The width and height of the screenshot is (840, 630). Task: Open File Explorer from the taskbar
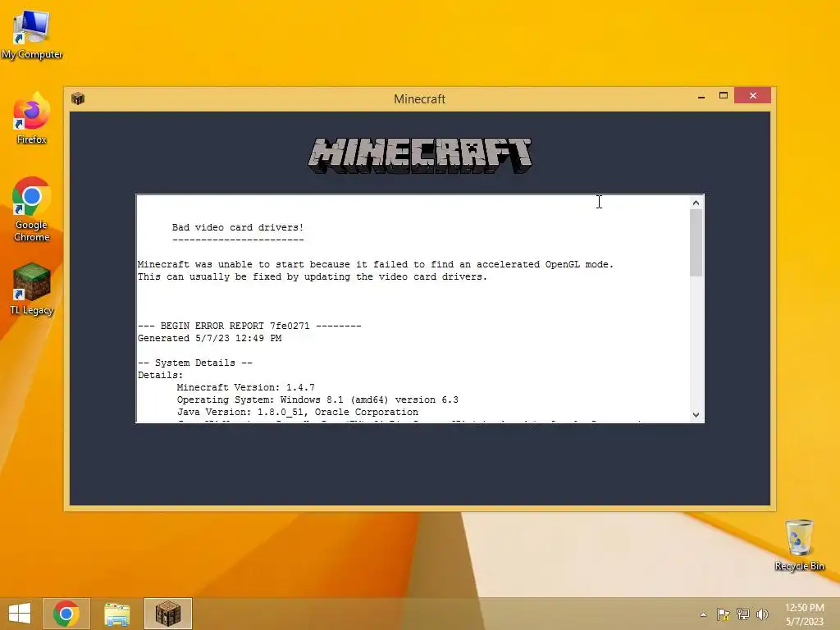(x=116, y=614)
